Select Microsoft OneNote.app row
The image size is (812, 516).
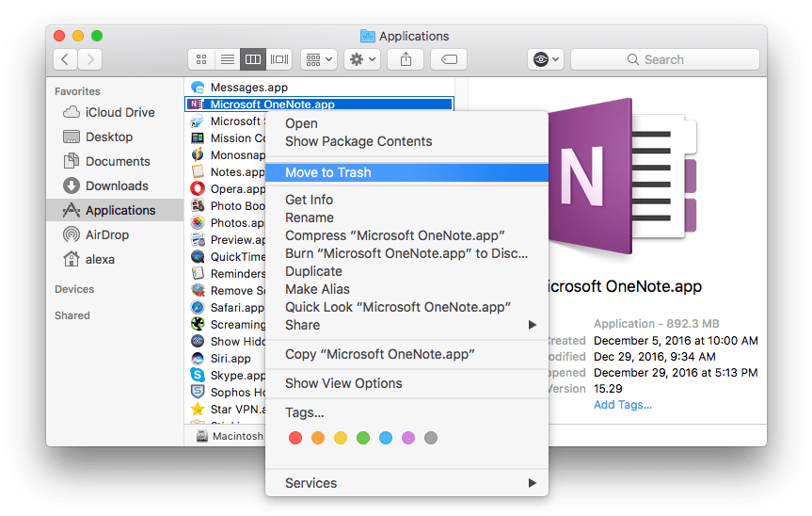pyautogui.click(x=319, y=105)
